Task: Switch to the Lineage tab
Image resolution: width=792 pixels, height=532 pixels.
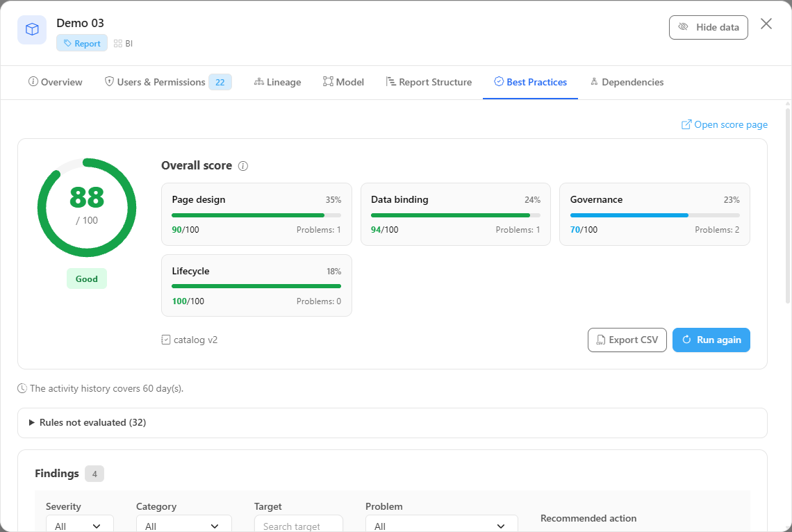Action: [x=277, y=82]
